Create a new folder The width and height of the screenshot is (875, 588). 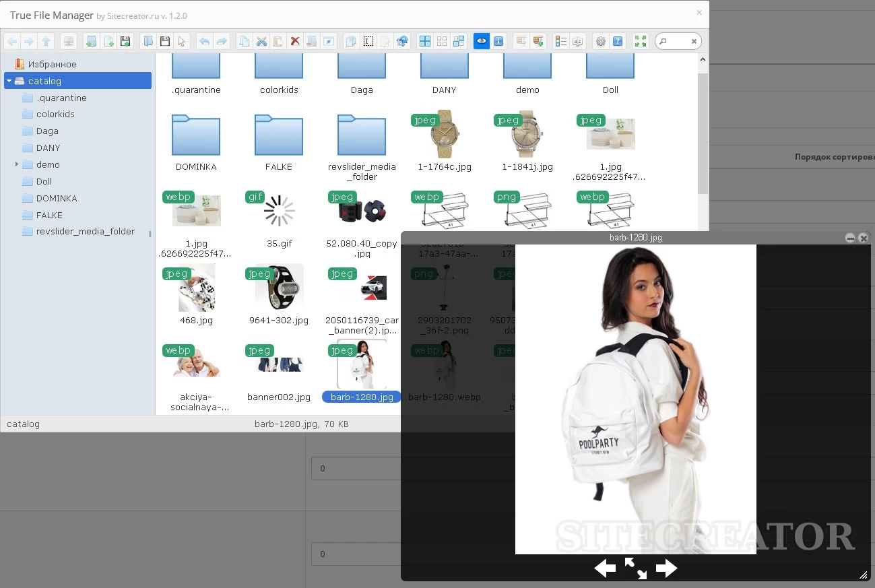(92, 41)
